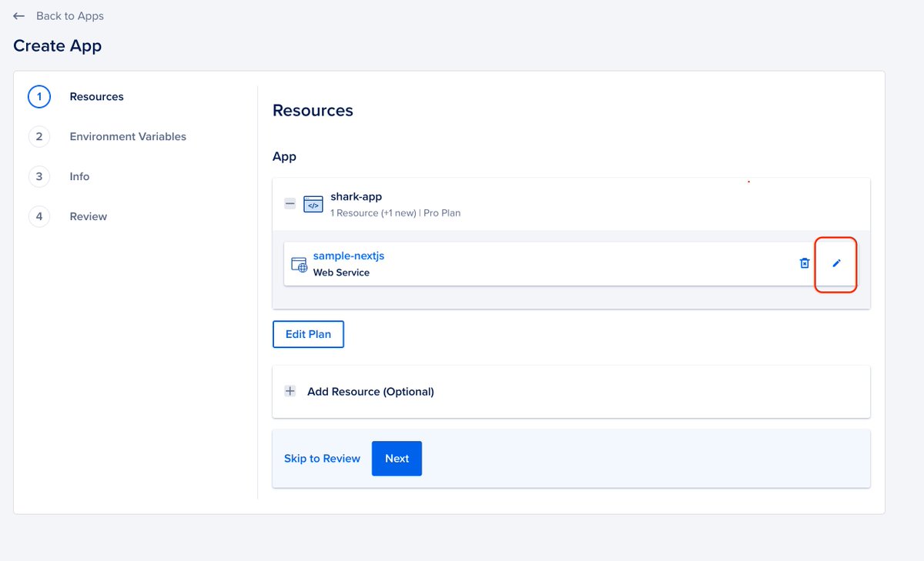This screenshot has width=924, height=561.
Task: Collapse the shark-app section with minus icon
Action: click(x=290, y=204)
